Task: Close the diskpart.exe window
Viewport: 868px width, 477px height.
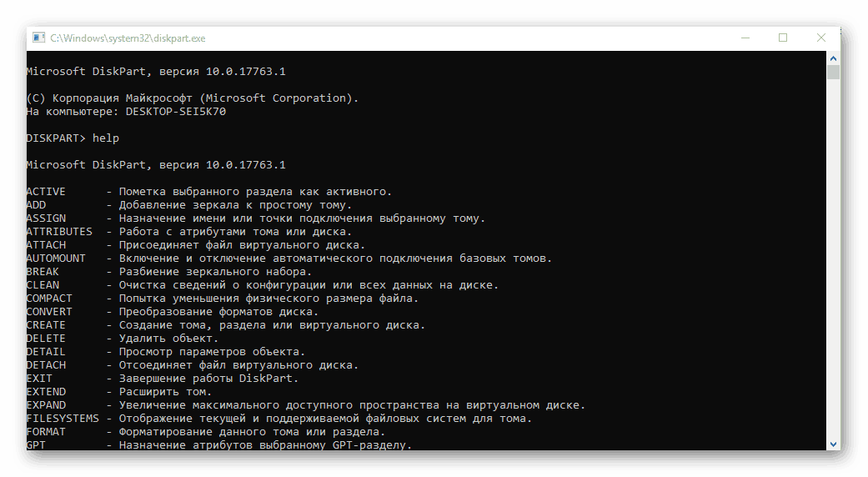Action: [821, 38]
